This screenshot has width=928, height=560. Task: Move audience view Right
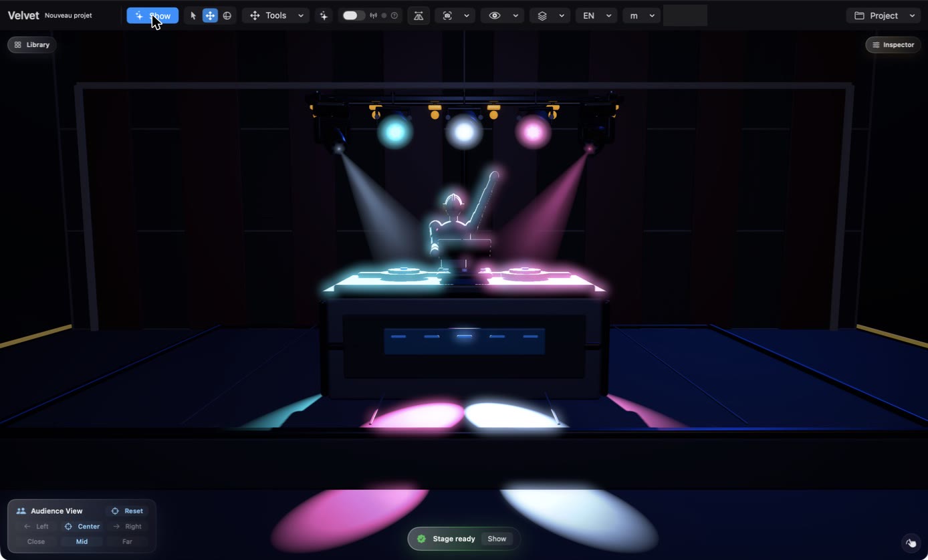click(x=127, y=527)
